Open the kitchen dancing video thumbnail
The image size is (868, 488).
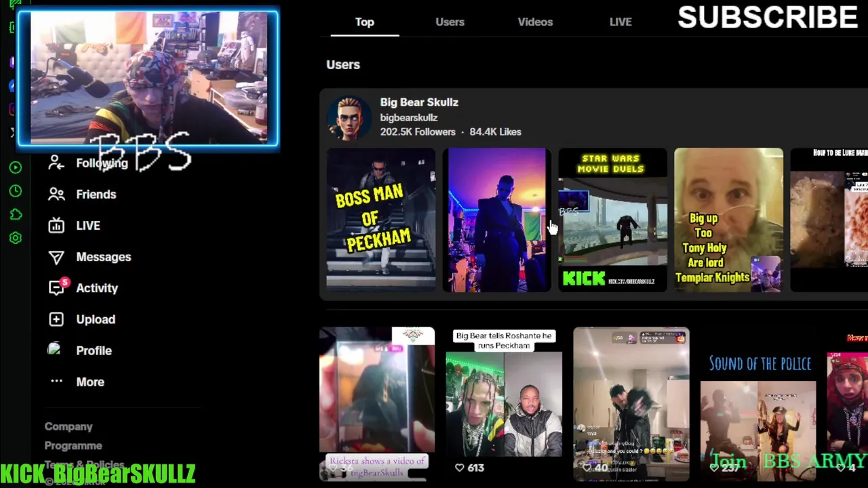tap(631, 404)
